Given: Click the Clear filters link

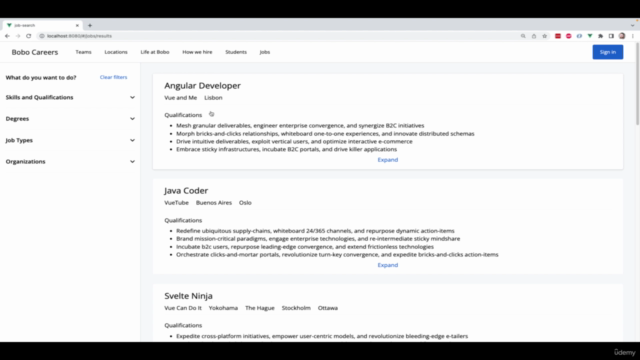Looking at the screenshot, I should 113,77.
